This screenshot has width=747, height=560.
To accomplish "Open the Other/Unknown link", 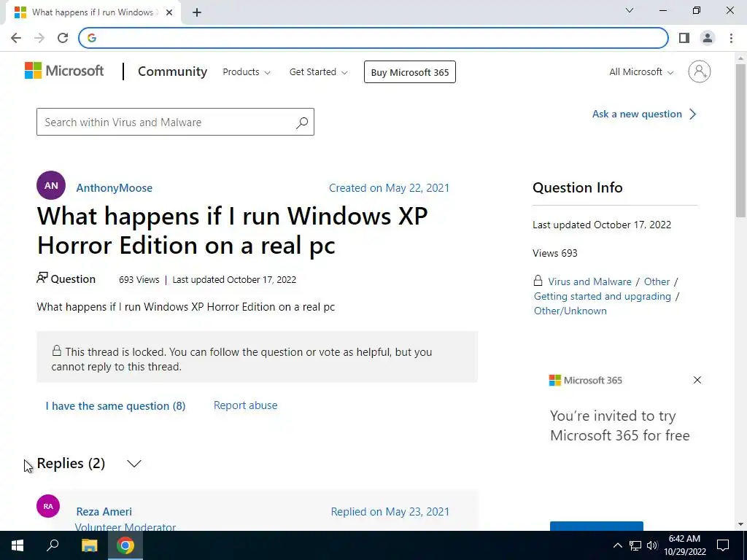I will (x=570, y=311).
